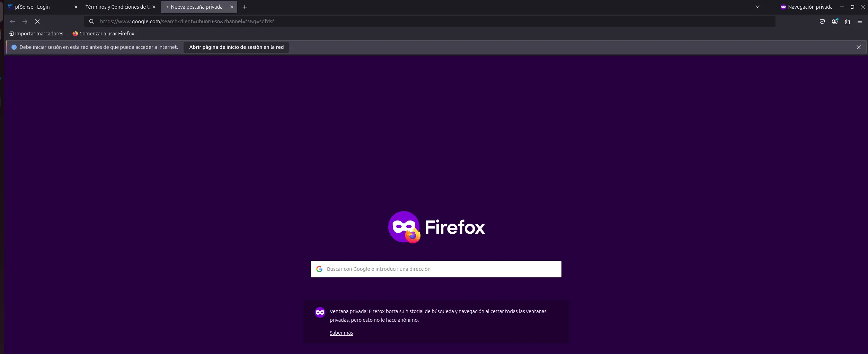Viewport: 868px width, 354px height.
Task: Restore down the Firefox window
Action: click(x=852, y=7)
